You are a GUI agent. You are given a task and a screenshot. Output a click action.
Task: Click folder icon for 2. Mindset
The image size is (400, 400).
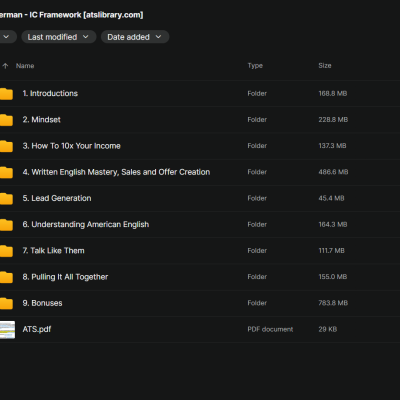(6, 120)
